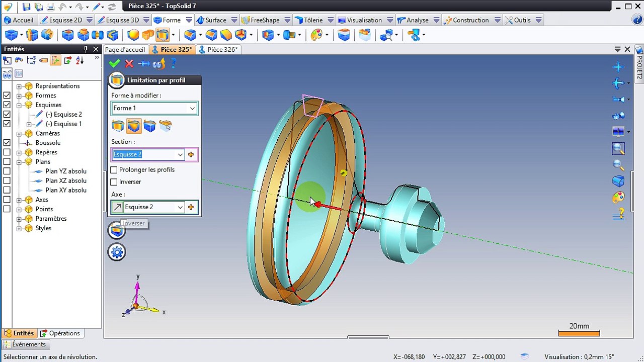Click the camera view icon on the right toolbar
644x362 pixels.
[618, 99]
